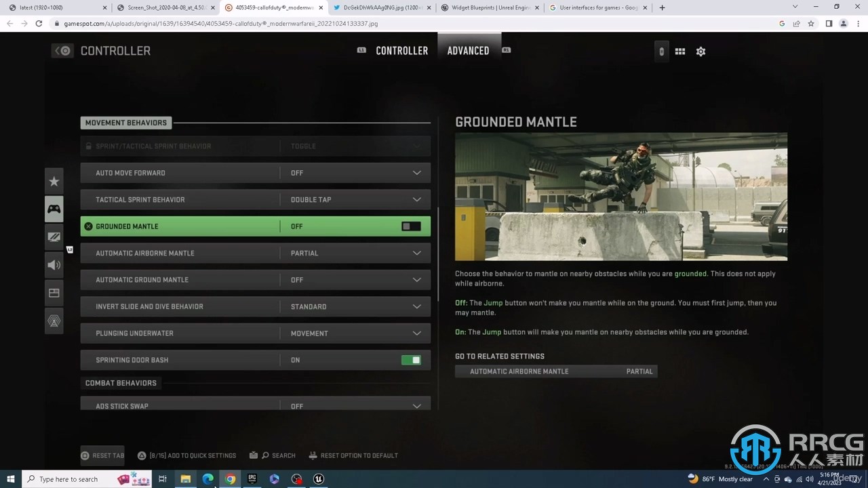
Task: Click RESET OPTION TO DEFAULT
Action: [x=353, y=455]
